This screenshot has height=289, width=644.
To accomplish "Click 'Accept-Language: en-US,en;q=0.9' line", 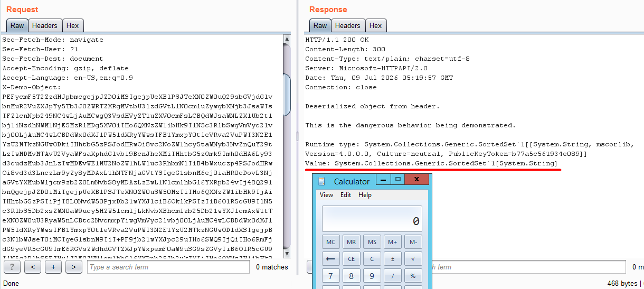I will point(68,78).
